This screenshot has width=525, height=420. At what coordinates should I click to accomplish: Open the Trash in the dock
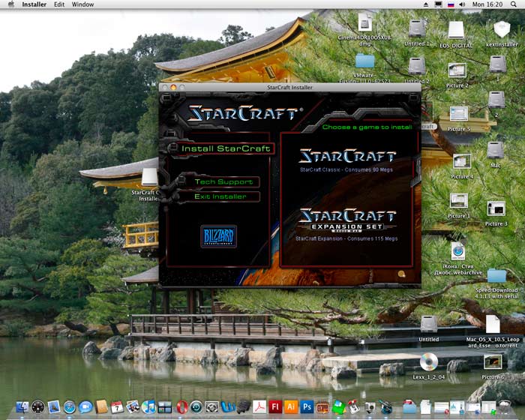click(x=504, y=407)
